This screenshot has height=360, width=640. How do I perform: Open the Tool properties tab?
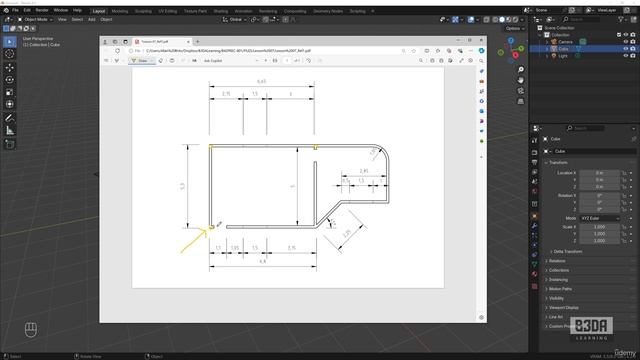(x=535, y=141)
